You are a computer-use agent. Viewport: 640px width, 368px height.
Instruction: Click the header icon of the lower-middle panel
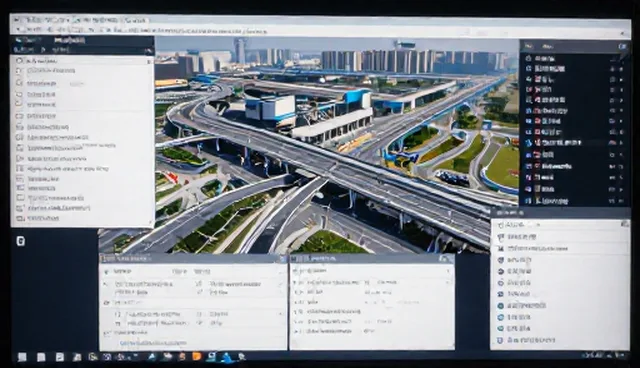444,258
